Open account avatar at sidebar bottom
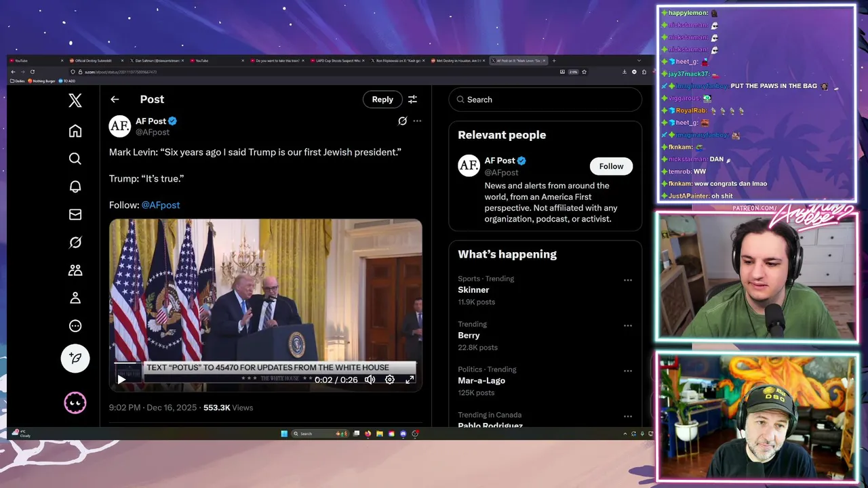This screenshot has height=488, width=868. coord(75,403)
